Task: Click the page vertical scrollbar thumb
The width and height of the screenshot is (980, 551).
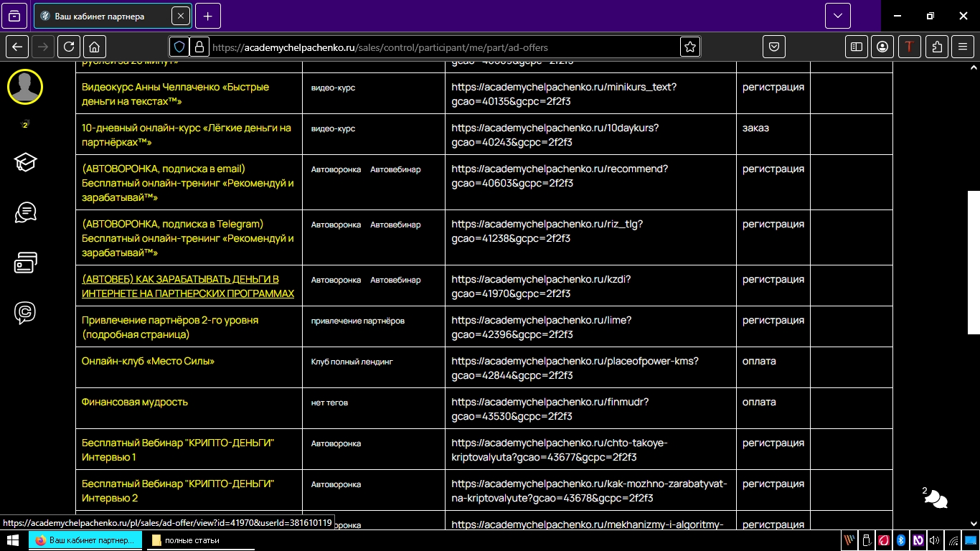Action: click(974, 263)
